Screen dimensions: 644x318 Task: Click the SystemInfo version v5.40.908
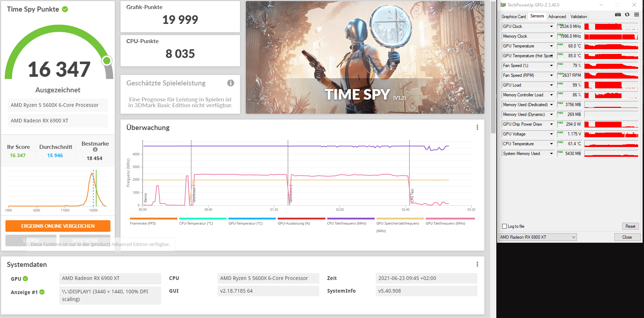(x=426, y=291)
